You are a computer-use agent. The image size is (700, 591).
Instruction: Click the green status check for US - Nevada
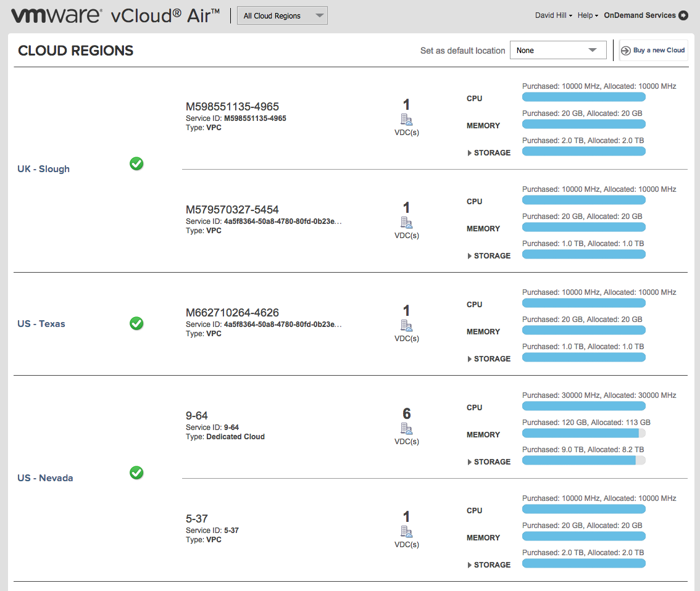point(136,473)
